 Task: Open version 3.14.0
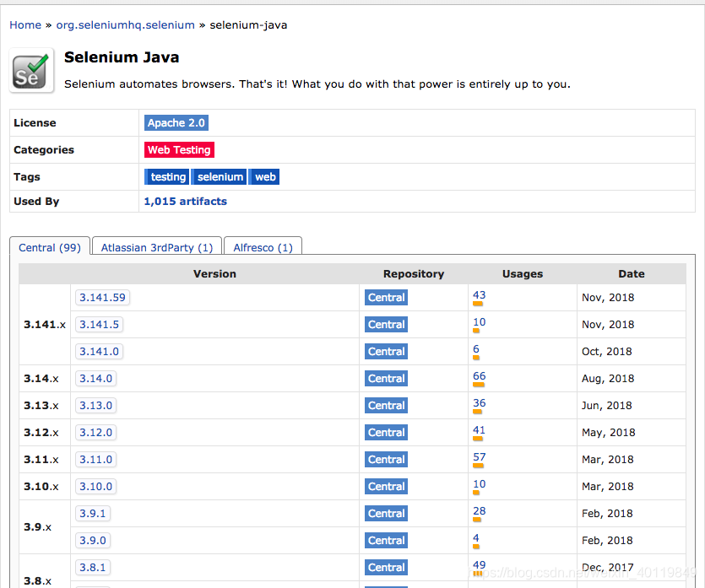pyautogui.click(x=95, y=378)
